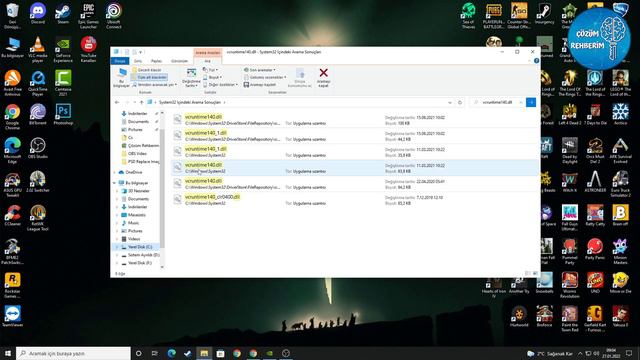Screen dimensions: 640x360
Task: Open Explorer help question-mark icon
Action: pos(536,61)
